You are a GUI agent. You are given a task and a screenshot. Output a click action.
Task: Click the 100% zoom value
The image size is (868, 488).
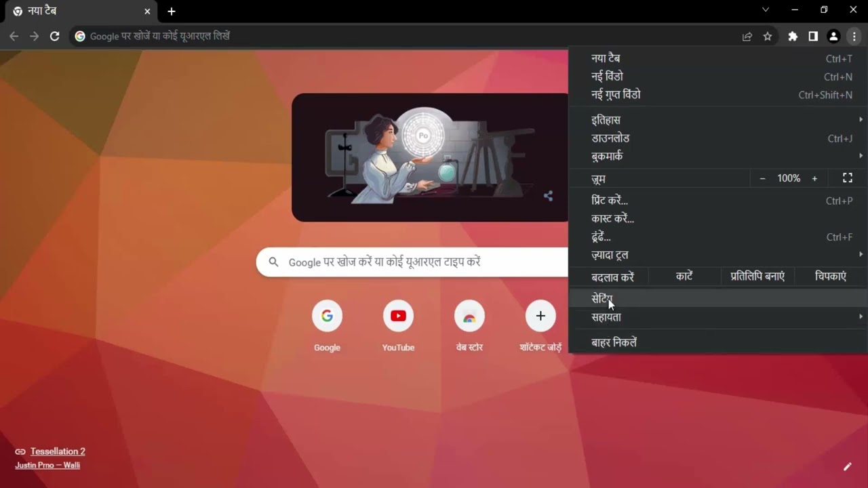(789, 178)
